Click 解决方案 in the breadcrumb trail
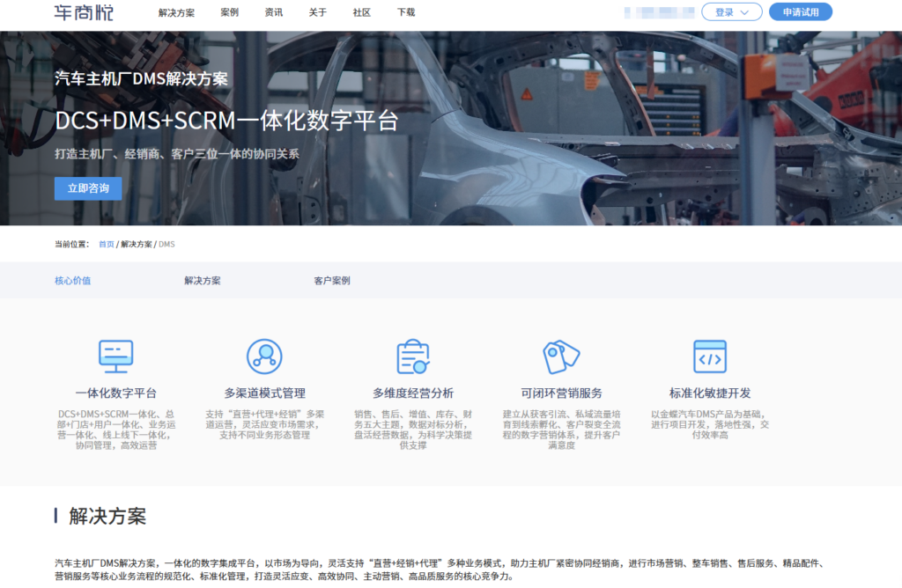Screen dimensions: 902x588 click(x=138, y=244)
